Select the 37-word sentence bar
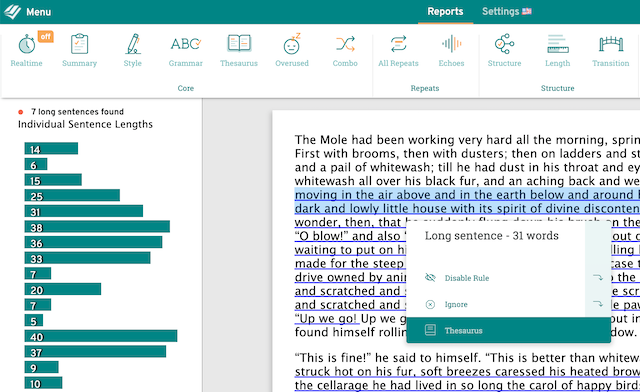The width and height of the screenshot is (640, 392). tap(95, 352)
